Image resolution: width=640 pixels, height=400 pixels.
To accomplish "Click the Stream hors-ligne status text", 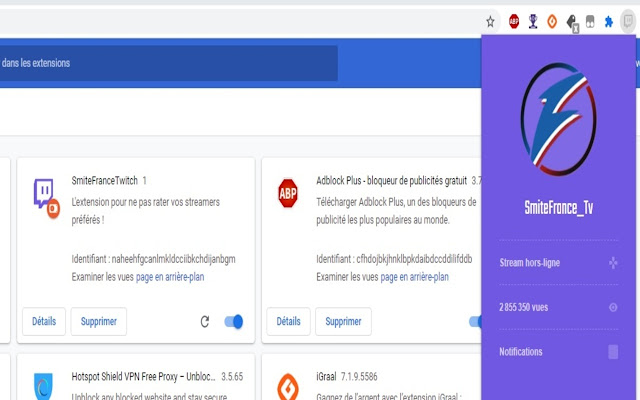I will [529, 262].
